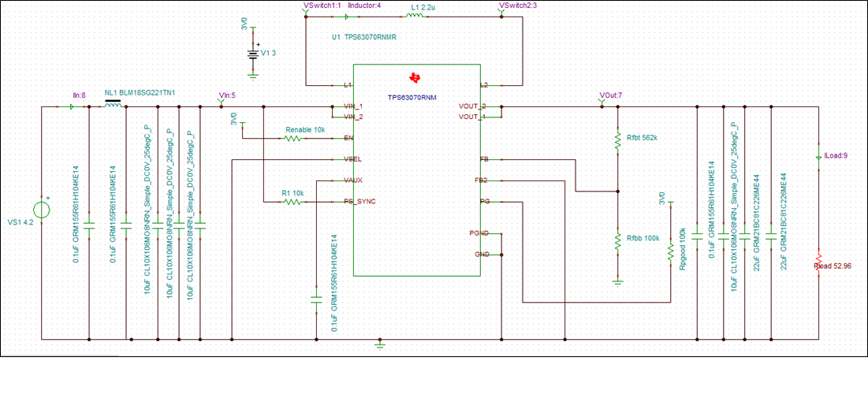The height and width of the screenshot is (417, 868).
Task: Click the VIn:5 probe label
Action: pyautogui.click(x=227, y=96)
